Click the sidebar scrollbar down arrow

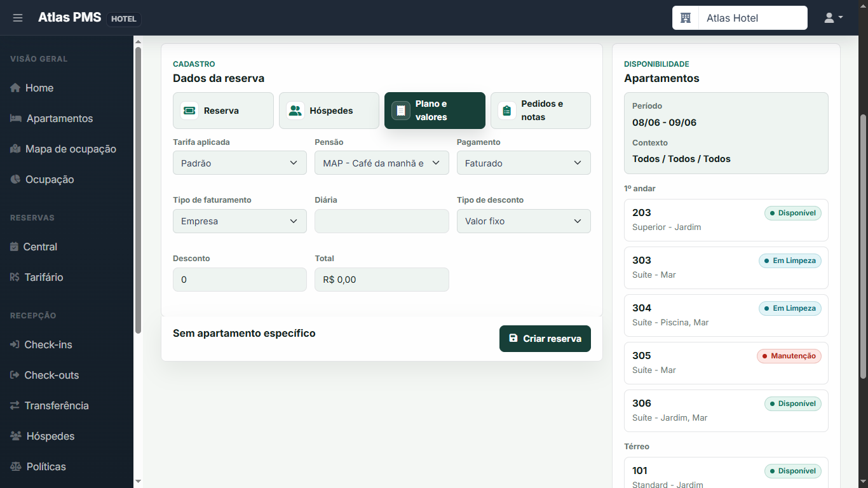point(139,482)
